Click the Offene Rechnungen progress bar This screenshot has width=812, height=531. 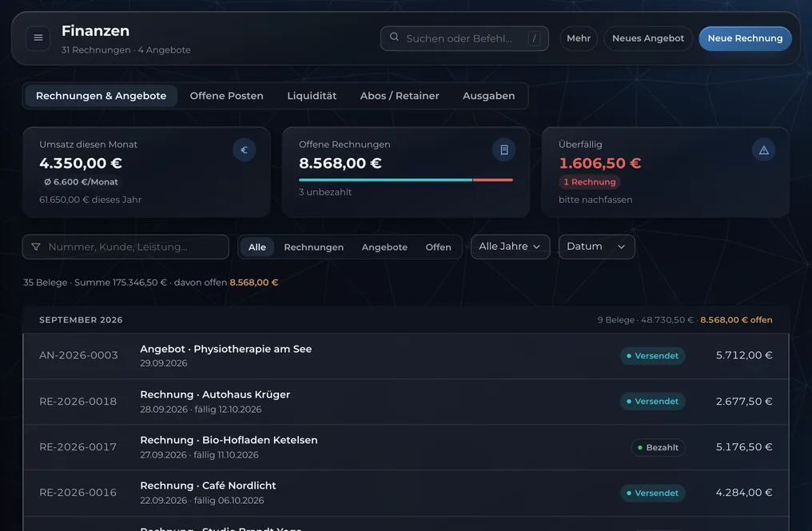[x=405, y=180]
